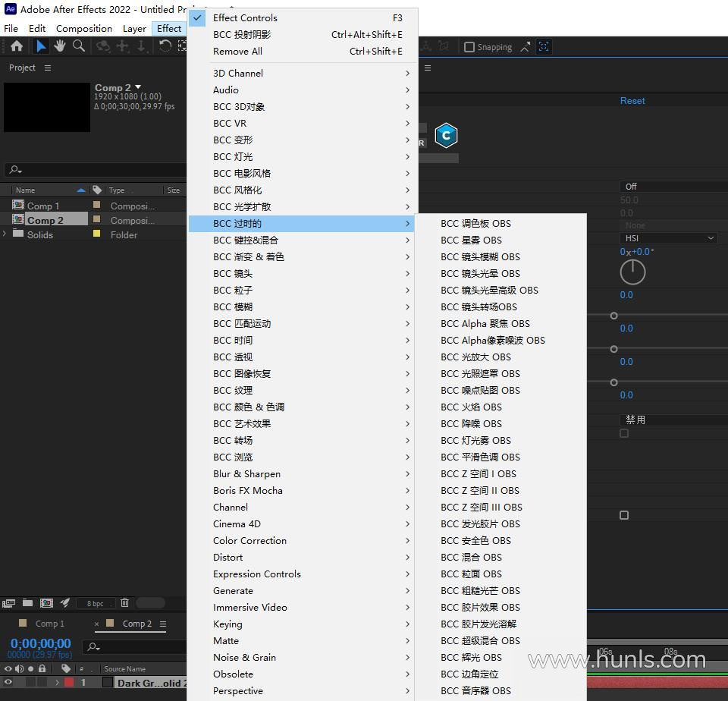
Task: Click the snap collapsed-layers icon beside Snapping
Action: (x=544, y=46)
